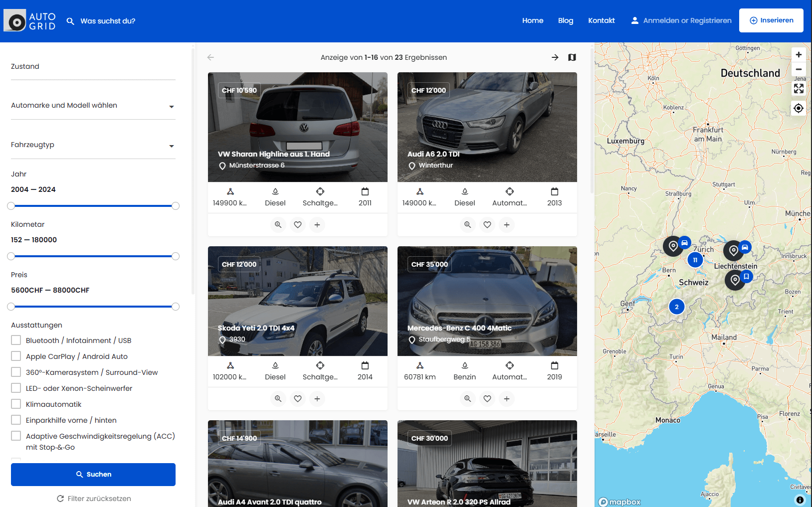Select the map pin near Liechtenstein
812x507 pixels.
pos(734,250)
